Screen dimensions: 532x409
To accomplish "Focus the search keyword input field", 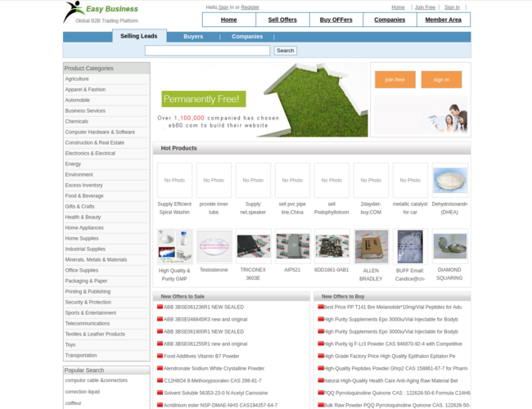I will click(x=207, y=51).
